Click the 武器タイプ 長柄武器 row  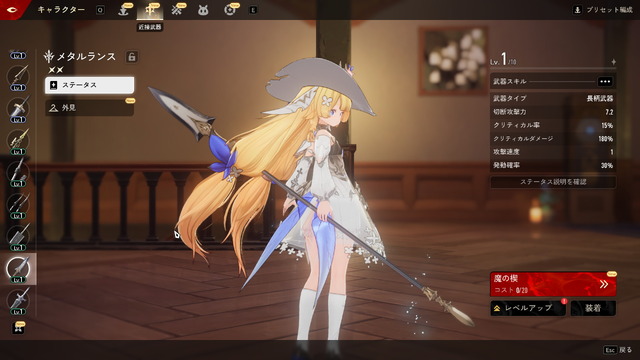pyautogui.click(x=553, y=98)
